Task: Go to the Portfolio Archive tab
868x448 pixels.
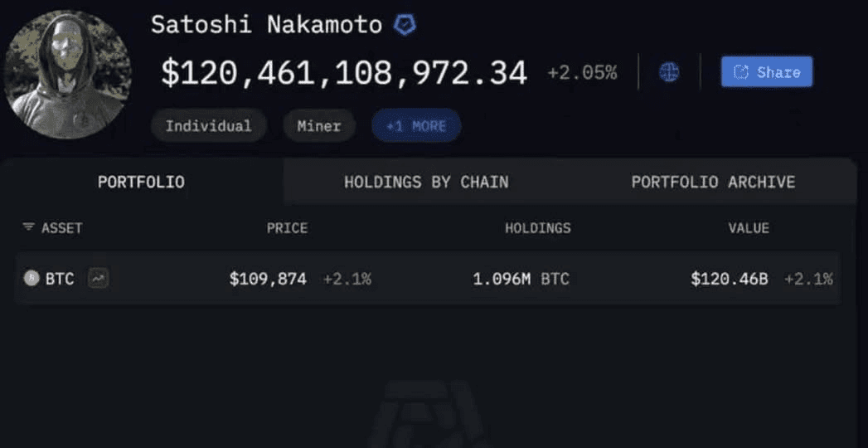Action: click(x=713, y=182)
